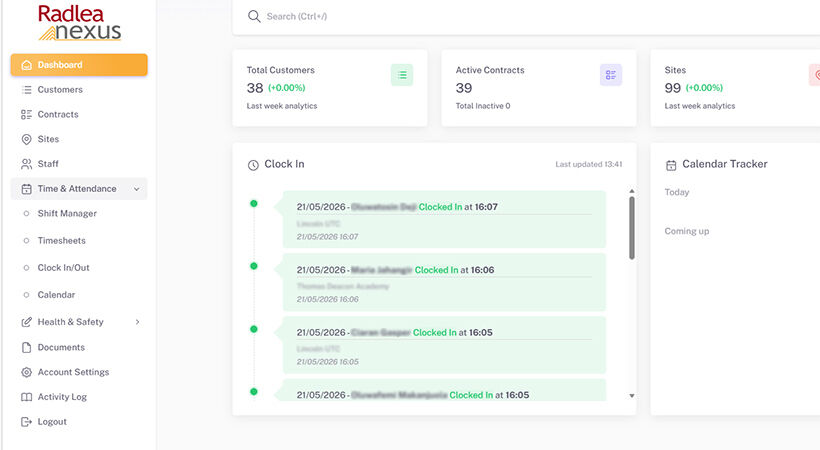This screenshot has width=820, height=450.
Task: Expand the Health & Safety chevron
Action: tap(138, 322)
